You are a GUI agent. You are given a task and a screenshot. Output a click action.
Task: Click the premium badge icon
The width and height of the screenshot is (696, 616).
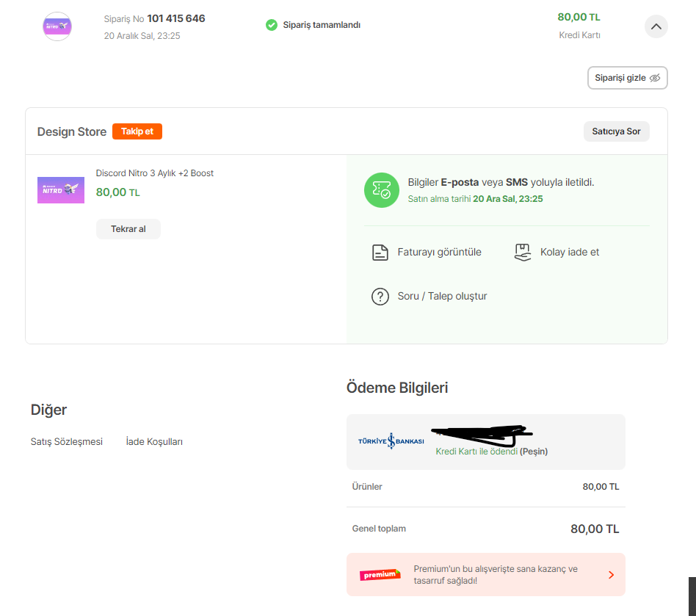[x=380, y=575]
